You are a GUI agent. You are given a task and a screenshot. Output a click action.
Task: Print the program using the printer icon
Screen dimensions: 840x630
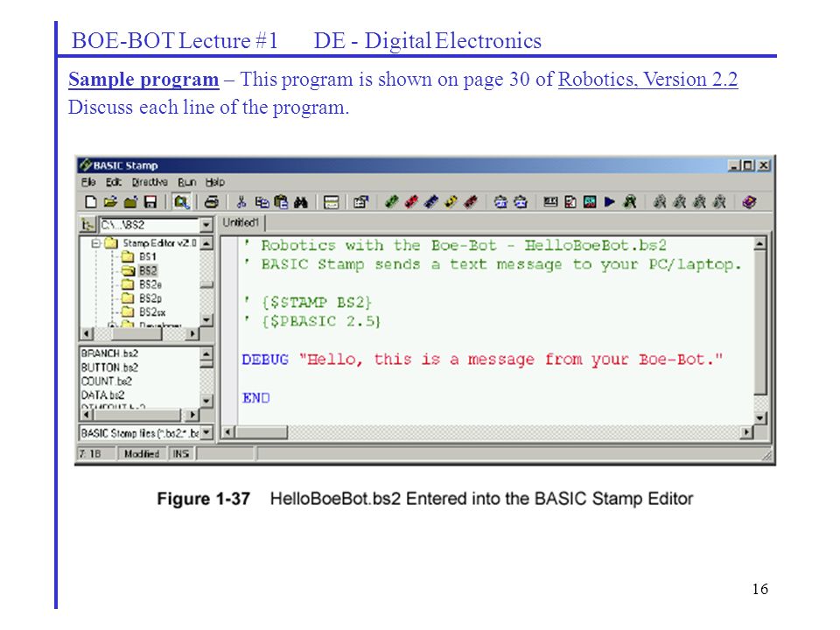tap(212, 202)
